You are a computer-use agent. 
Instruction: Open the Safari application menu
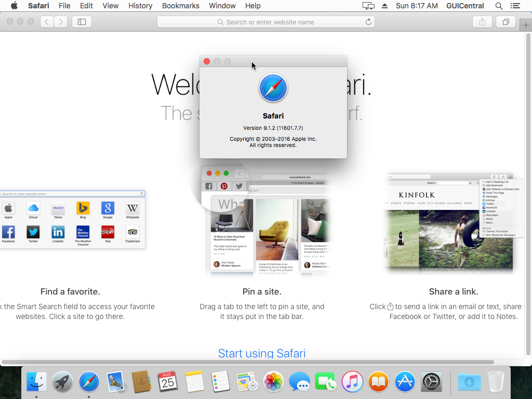(x=38, y=6)
